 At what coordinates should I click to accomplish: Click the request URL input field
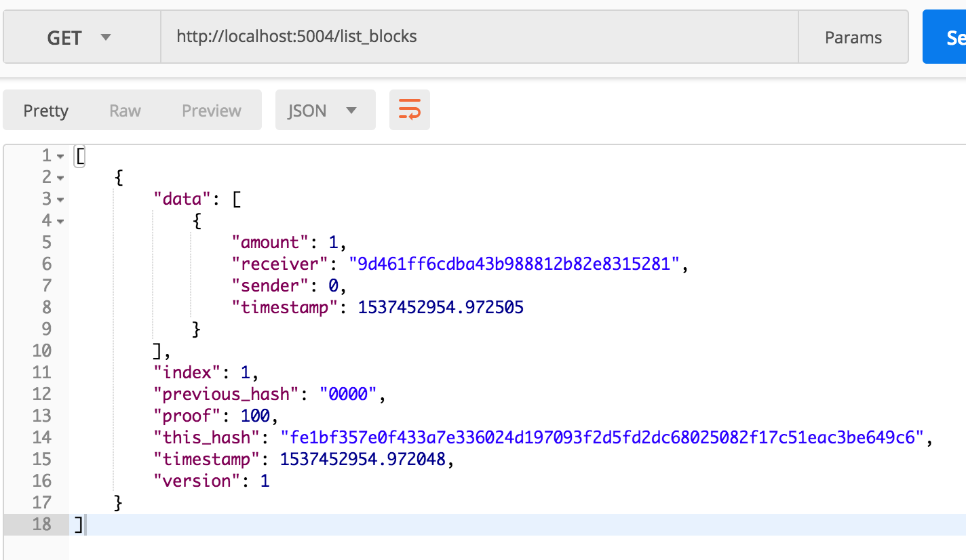[x=480, y=37]
